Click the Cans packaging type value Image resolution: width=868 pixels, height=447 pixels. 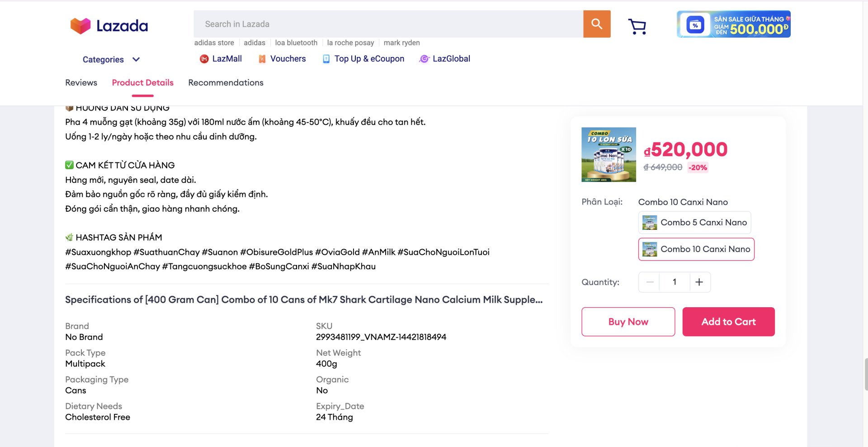(x=75, y=390)
